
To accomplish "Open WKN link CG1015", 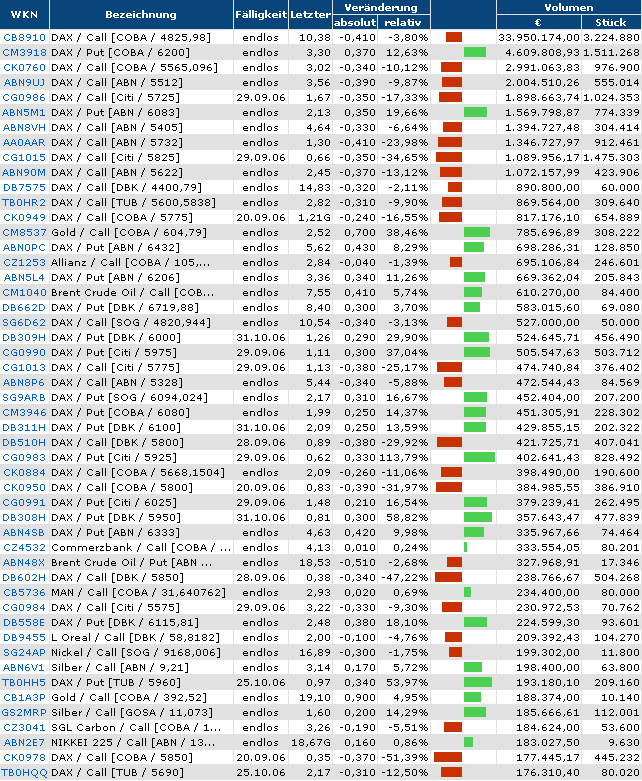I will pos(24,157).
